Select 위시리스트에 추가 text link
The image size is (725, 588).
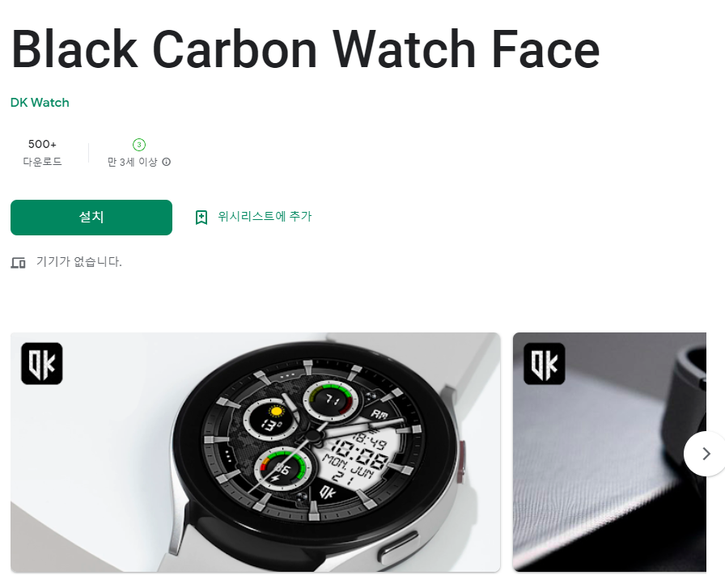point(265,216)
